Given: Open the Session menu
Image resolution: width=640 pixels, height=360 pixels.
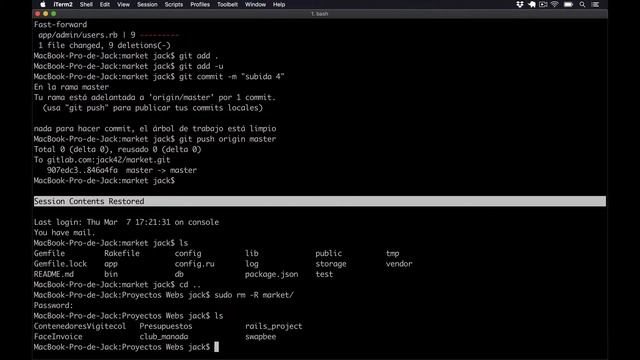Looking at the screenshot, I should [x=147, y=4].
